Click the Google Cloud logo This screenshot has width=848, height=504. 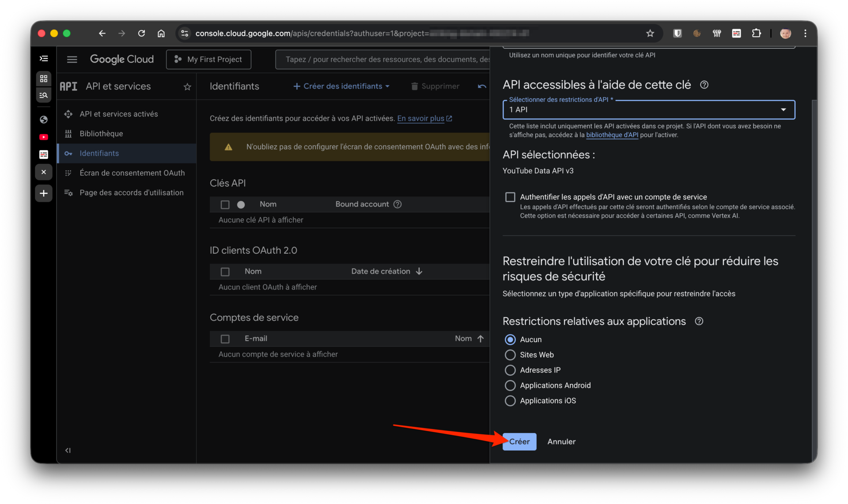point(122,59)
